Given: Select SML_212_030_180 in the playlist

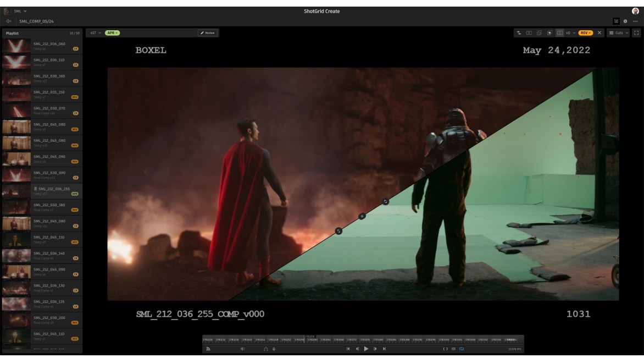Looking at the screenshot, I should click(49, 207).
